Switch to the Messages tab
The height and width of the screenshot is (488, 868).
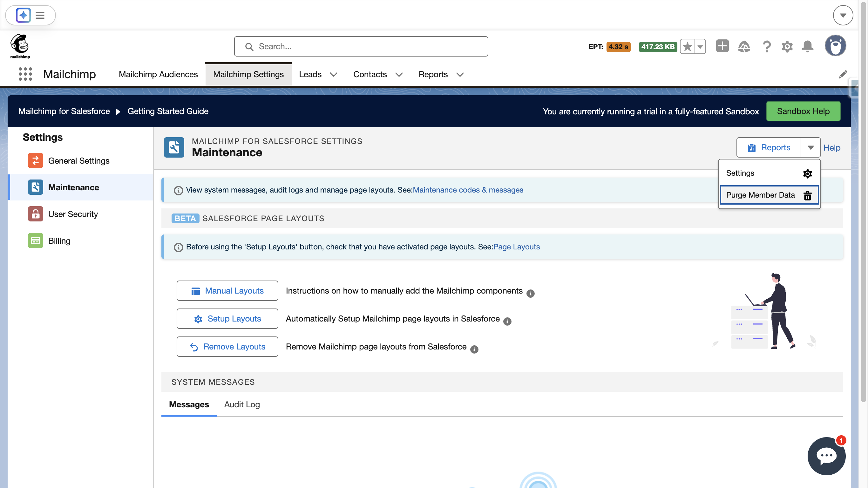click(x=189, y=404)
